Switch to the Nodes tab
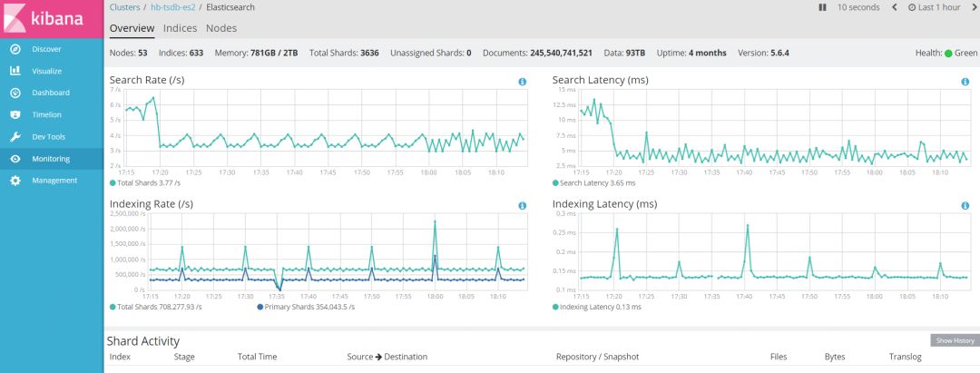The width and height of the screenshot is (980, 373). pos(221,28)
